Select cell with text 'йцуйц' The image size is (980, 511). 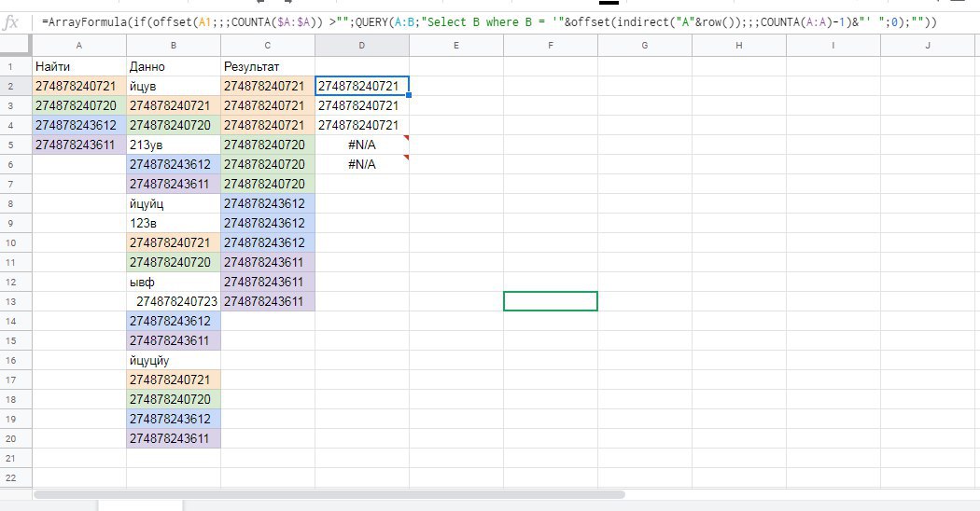[x=173, y=203]
